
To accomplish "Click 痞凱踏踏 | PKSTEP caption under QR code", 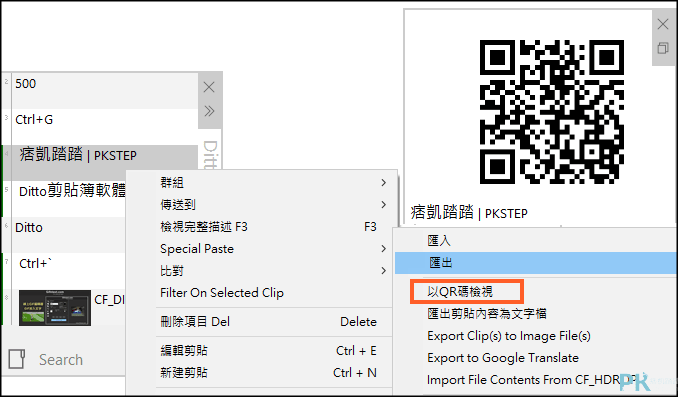I will 469,213.
